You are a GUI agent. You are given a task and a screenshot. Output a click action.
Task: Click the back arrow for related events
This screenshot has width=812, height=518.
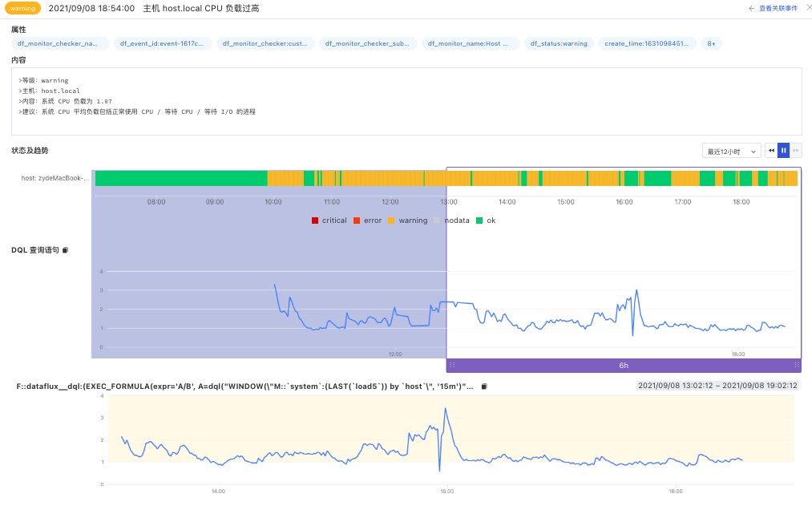click(x=751, y=8)
